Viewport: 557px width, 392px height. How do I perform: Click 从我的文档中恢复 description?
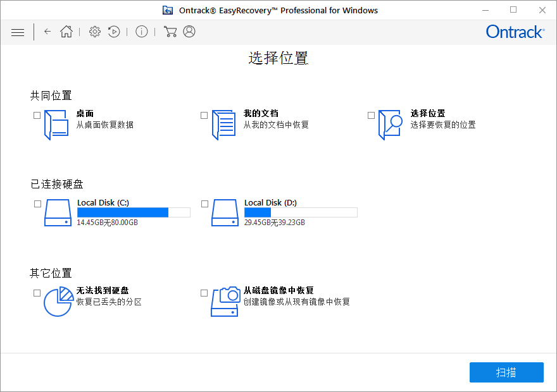coord(276,125)
